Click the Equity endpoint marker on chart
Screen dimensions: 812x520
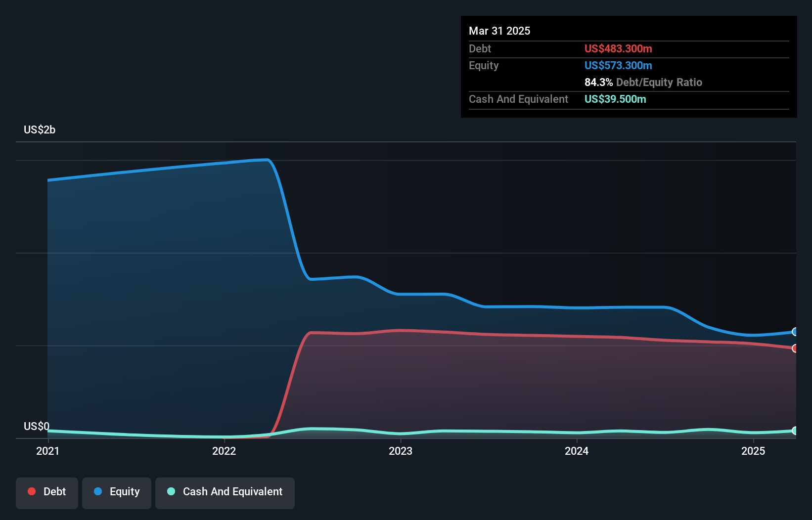(795, 332)
